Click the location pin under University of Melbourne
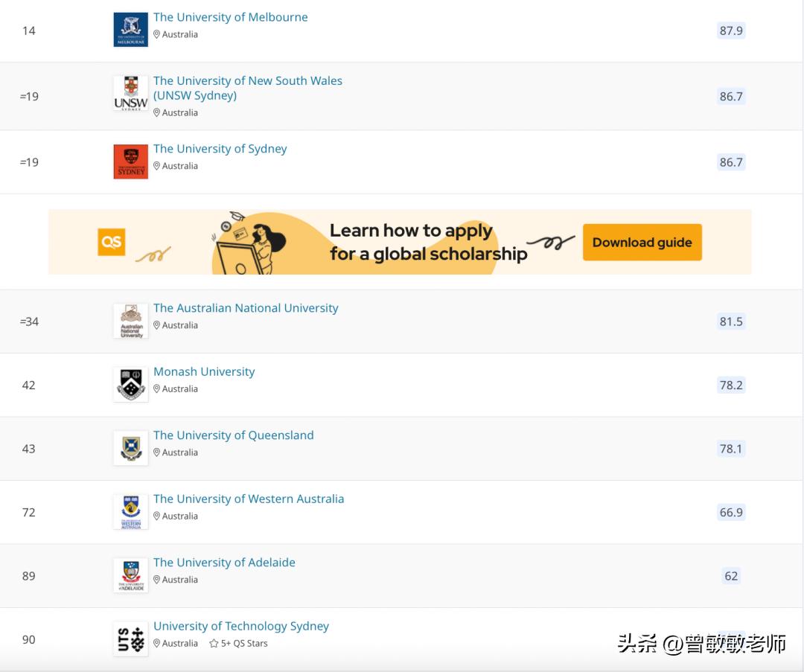 [x=156, y=34]
